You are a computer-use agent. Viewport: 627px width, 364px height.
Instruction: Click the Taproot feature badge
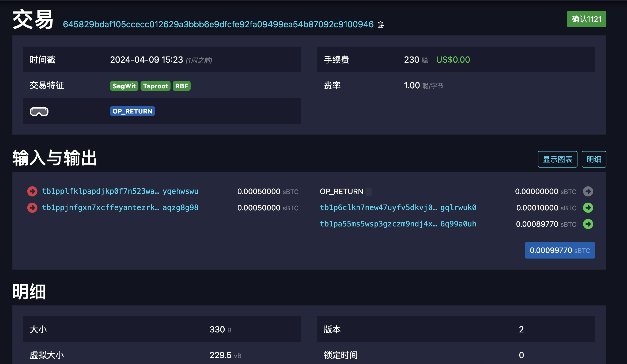coord(155,86)
